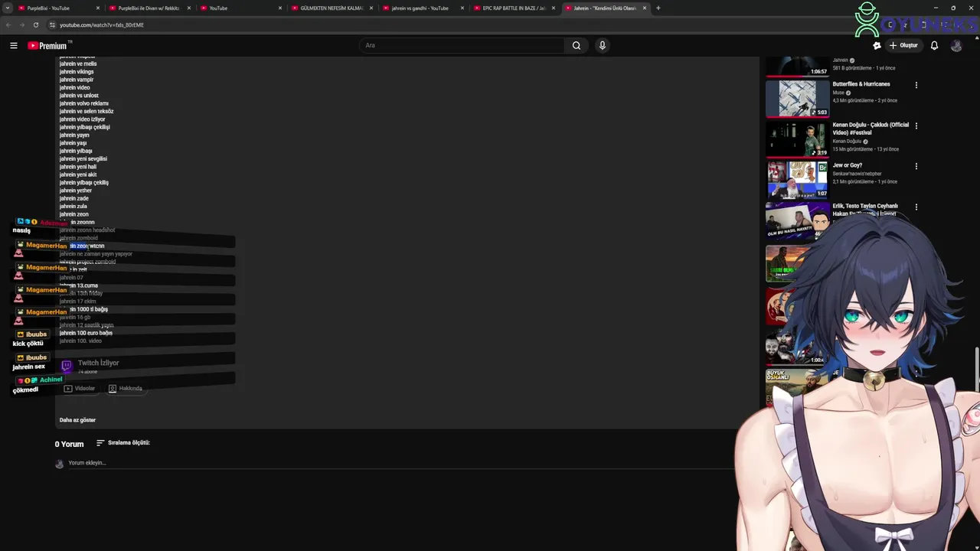Open Kenan Doğulu Çakkıdı thumbnail
This screenshot has width=980, height=551.
click(797, 139)
